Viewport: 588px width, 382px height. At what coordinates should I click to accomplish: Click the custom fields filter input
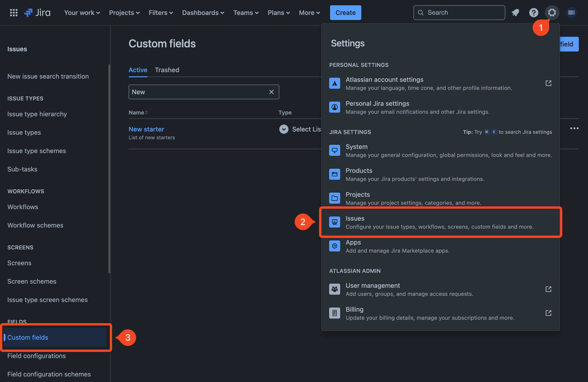point(204,92)
